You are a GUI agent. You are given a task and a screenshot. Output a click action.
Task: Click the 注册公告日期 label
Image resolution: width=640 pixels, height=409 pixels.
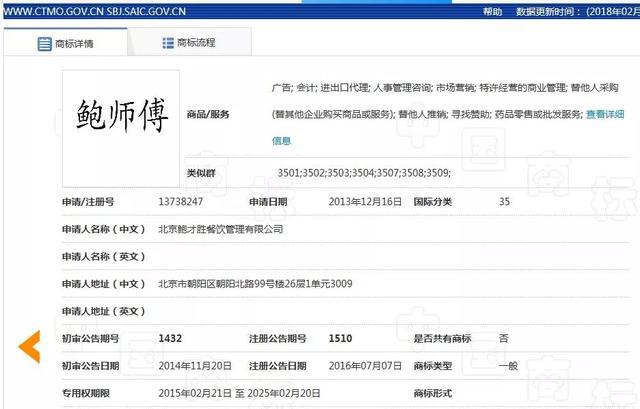click(x=278, y=366)
